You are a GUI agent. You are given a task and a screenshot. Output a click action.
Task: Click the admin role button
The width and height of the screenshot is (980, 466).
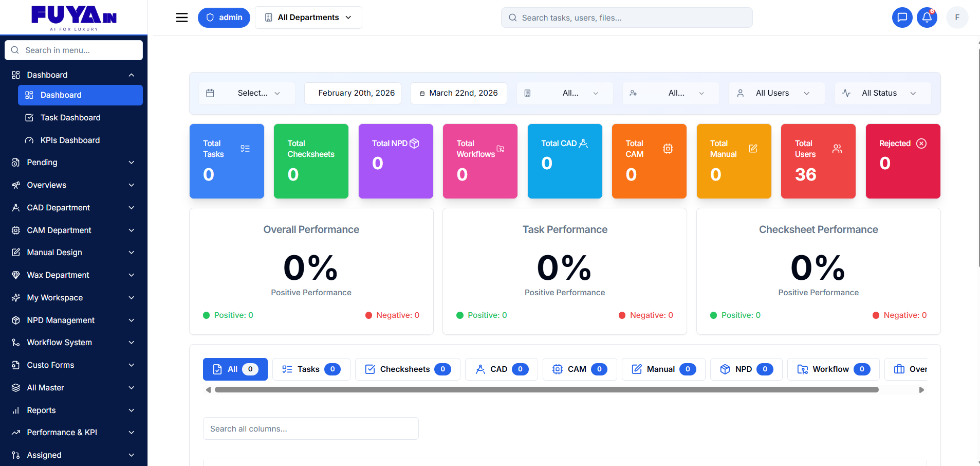(x=224, y=17)
